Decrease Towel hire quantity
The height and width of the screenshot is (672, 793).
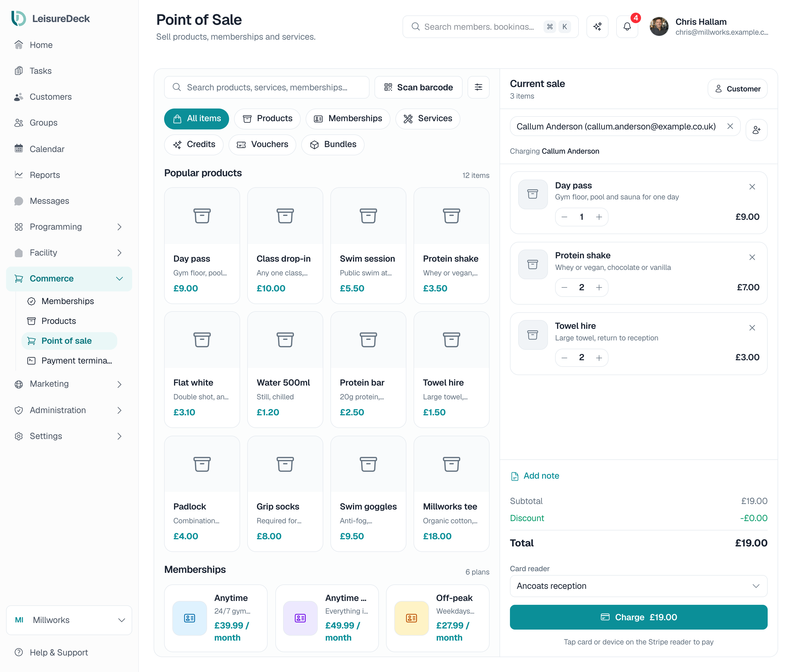pos(564,358)
